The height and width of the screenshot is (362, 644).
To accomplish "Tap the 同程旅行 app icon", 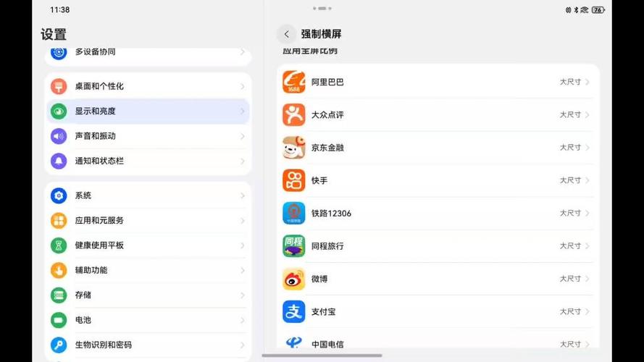I will pyautogui.click(x=293, y=246).
